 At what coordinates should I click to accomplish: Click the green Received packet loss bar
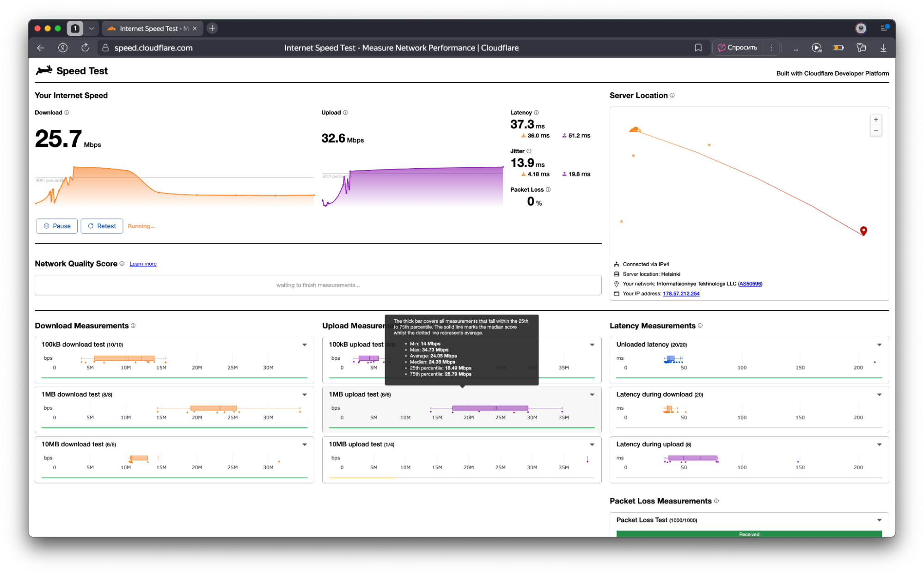pyautogui.click(x=749, y=534)
